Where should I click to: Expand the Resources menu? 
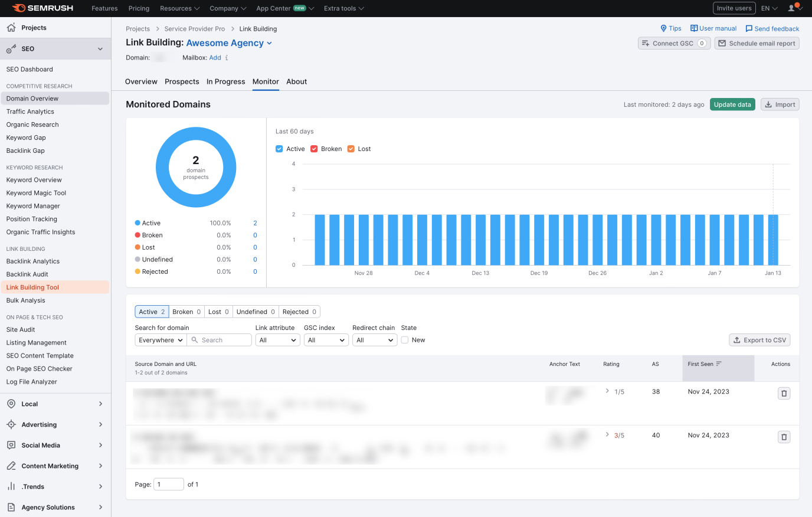(179, 8)
